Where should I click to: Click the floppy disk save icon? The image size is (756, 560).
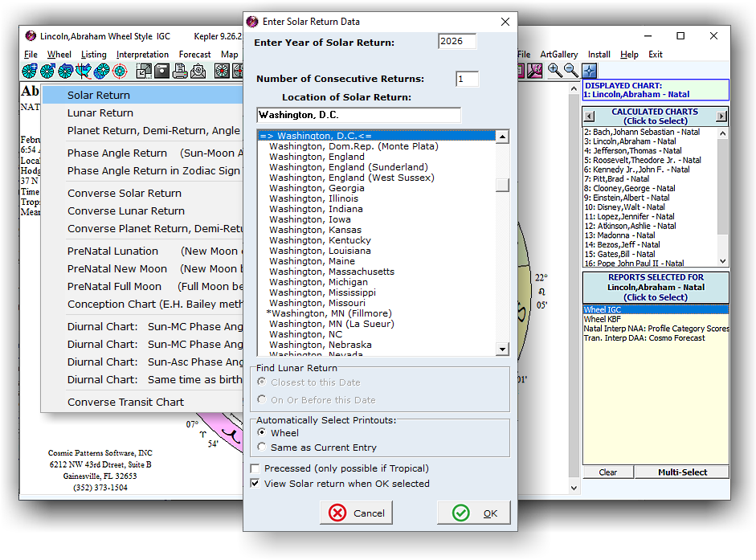tap(161, 72)
